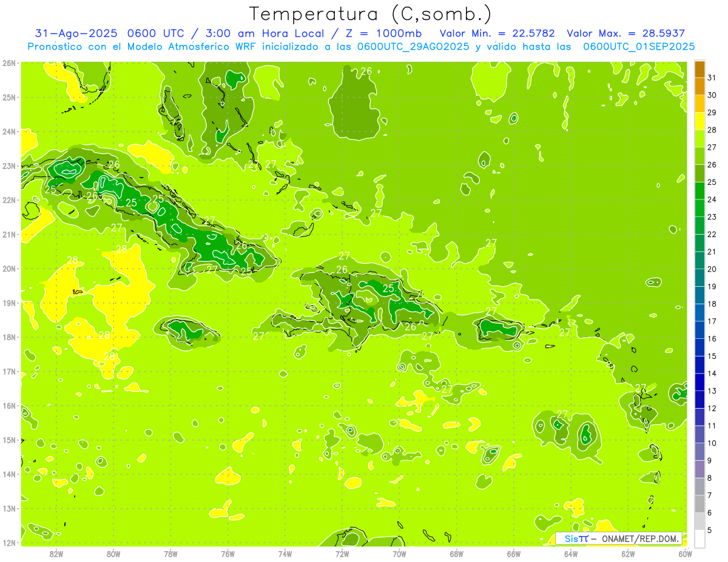The height and width of the screenshot is (562, 728).
Task: Click the 23N latitude label
Action: pyautogui.click(x=8, y=166)
